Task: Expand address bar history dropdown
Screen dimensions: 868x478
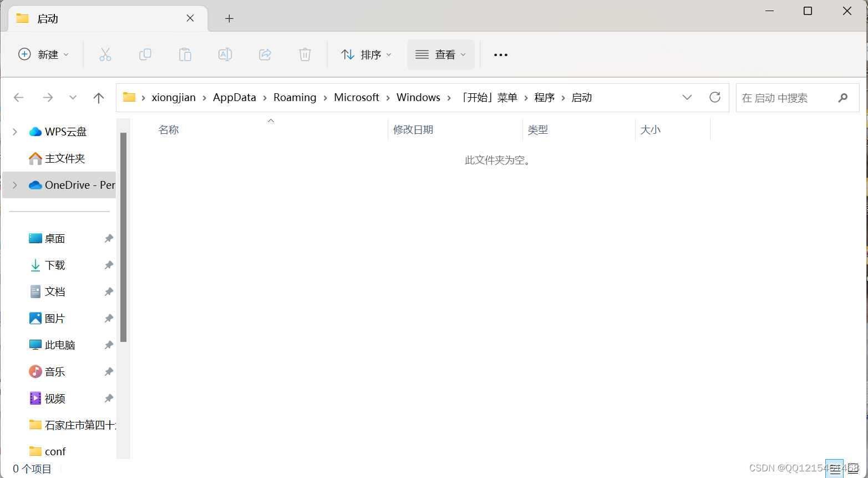Action: click(687, 97)
